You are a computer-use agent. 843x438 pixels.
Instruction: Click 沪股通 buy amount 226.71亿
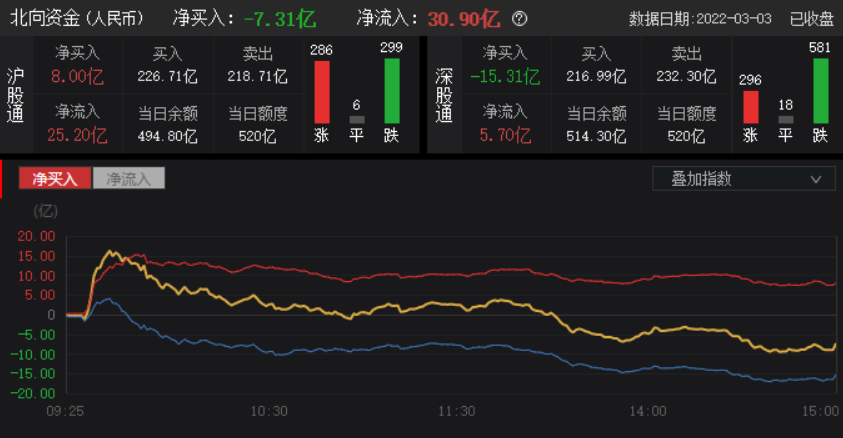pyautogui.click(x=167, y=76)
